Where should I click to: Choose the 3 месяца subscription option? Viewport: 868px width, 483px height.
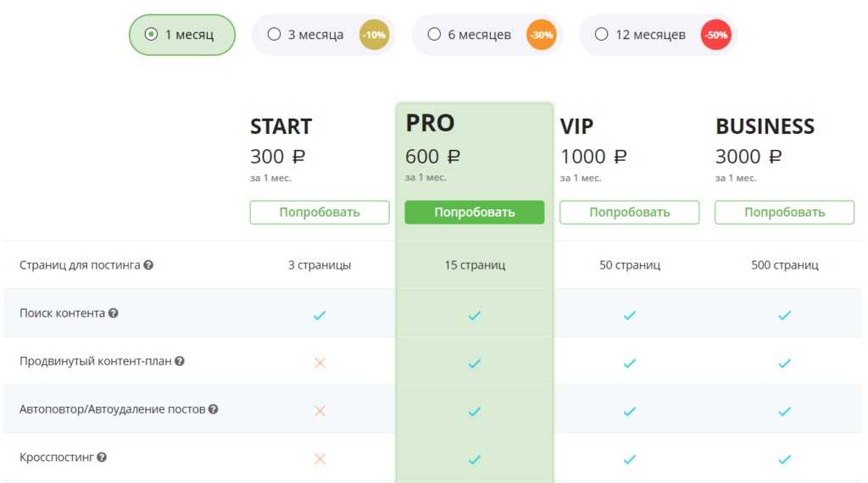(x=306, y=35)
